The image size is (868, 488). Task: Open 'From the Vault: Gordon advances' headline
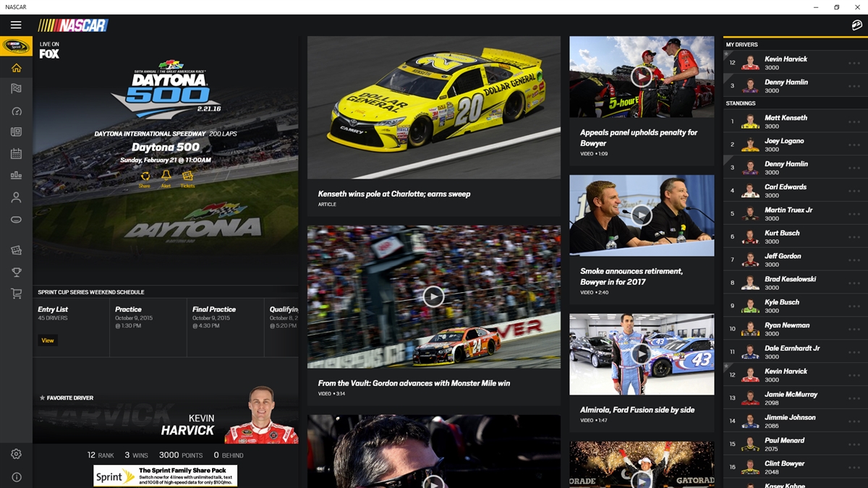[414, 383]
